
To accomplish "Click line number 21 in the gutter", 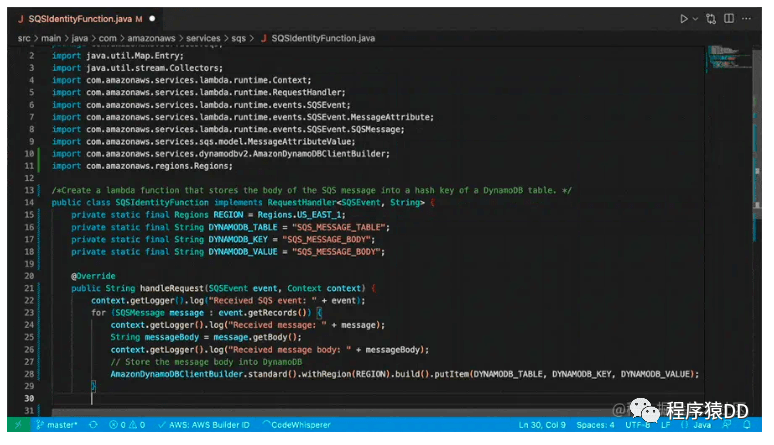I will (29, 288).
